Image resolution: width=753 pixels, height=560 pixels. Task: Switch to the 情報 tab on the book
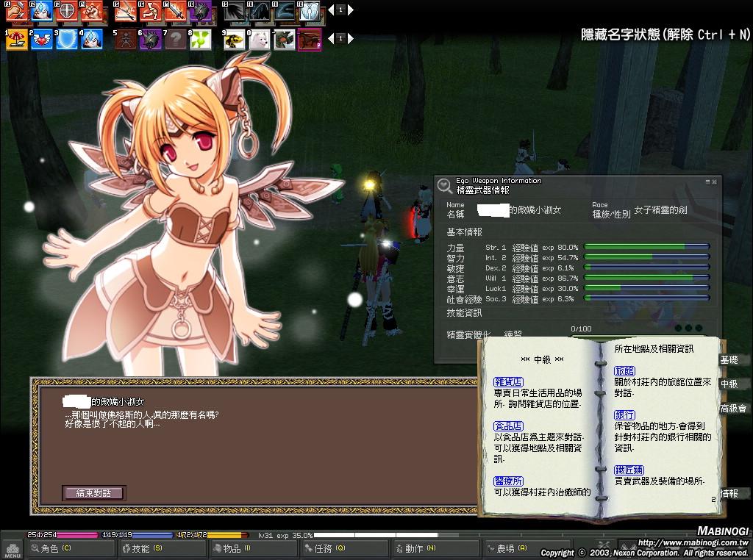(730, 494)
